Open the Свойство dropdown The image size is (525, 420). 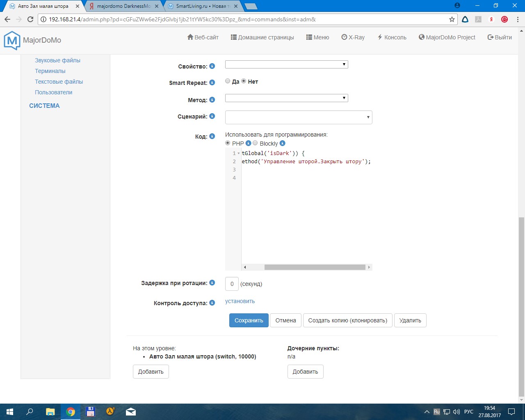(x=287, y=64)
